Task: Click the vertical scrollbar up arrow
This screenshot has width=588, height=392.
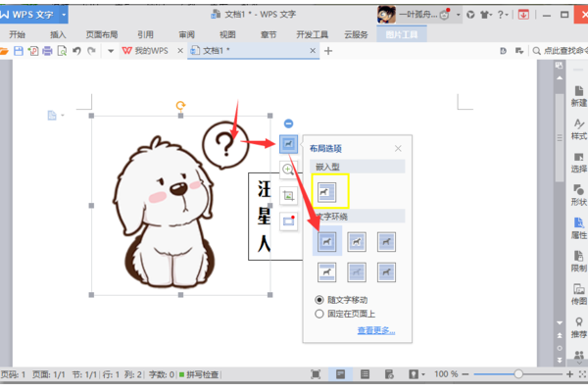Action: [x=560, y=78]
